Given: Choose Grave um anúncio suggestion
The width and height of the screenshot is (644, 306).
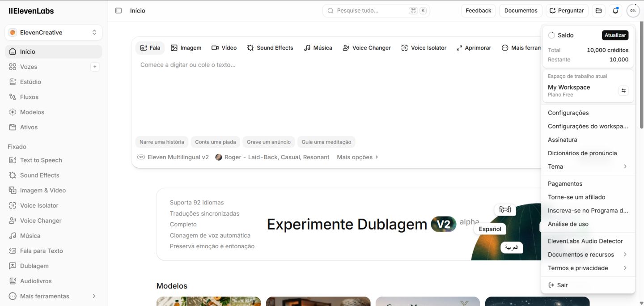Looking at the screenshot, I should coord(269,142).
